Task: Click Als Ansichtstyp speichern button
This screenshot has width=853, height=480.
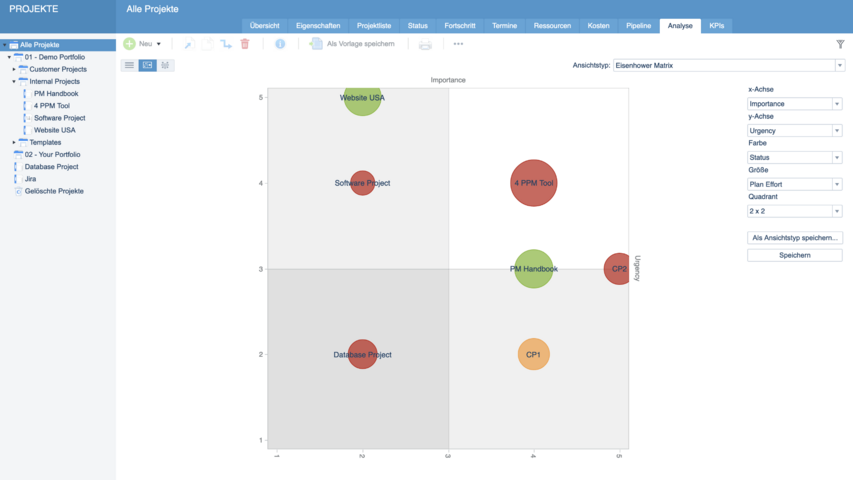Action: tap(794, 238)
